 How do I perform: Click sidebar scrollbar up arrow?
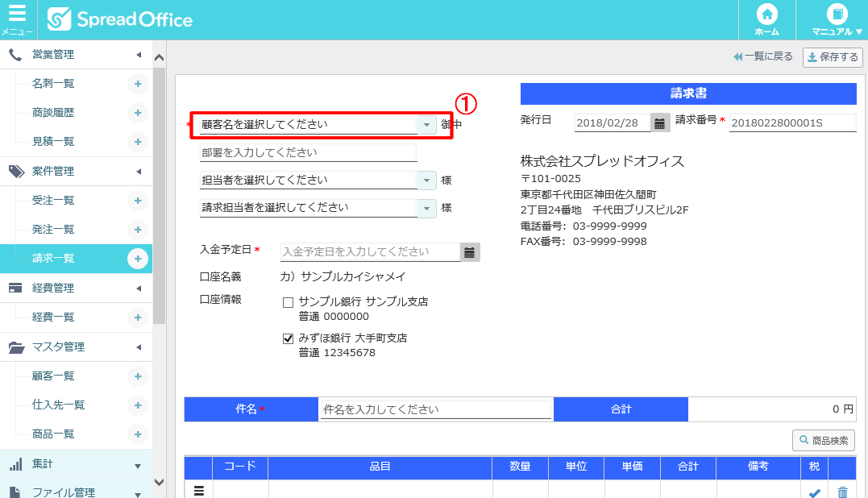[x=160, y=57]
